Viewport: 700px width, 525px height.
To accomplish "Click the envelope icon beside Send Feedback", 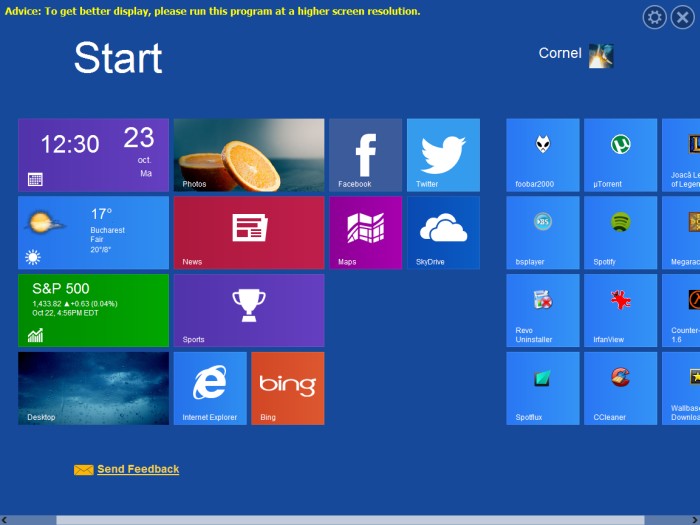I will [x=83, y=470].
